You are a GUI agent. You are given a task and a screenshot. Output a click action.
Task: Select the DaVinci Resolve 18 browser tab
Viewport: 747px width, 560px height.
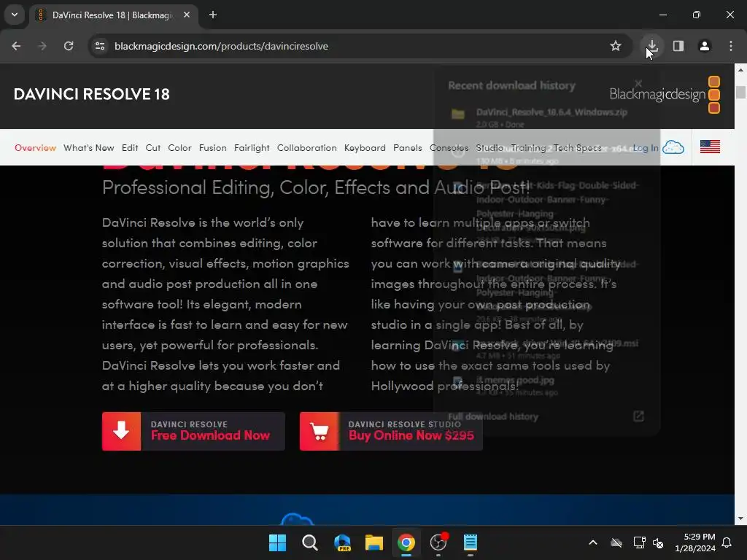pyautogui.click(x=113, y=15)
